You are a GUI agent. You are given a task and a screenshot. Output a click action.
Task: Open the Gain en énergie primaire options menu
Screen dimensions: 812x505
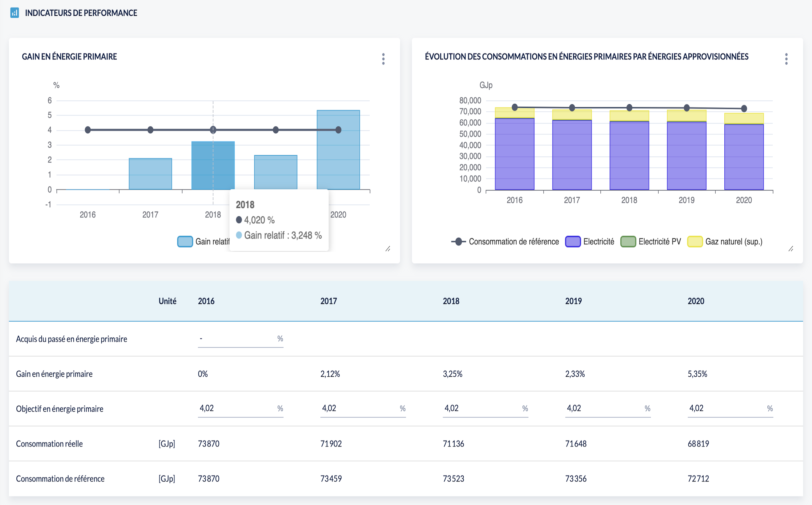(x=383, y=59)
